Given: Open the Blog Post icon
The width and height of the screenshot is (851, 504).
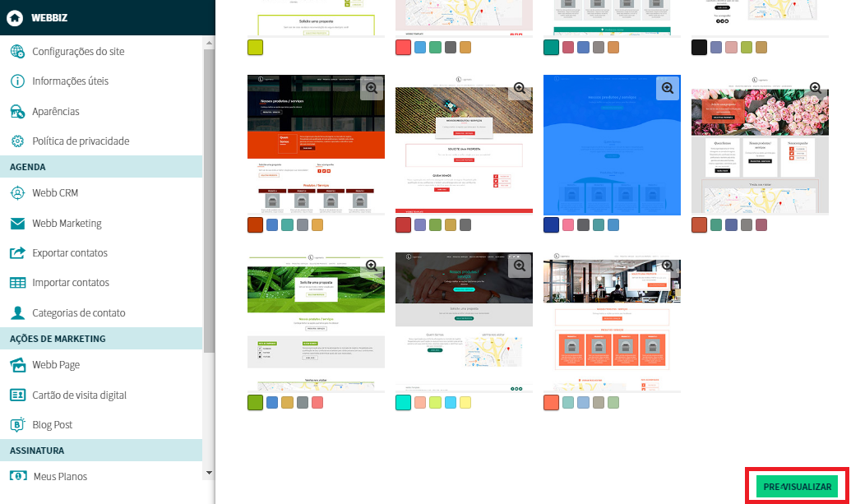Looking at the screenshot, I should (17, 425).
